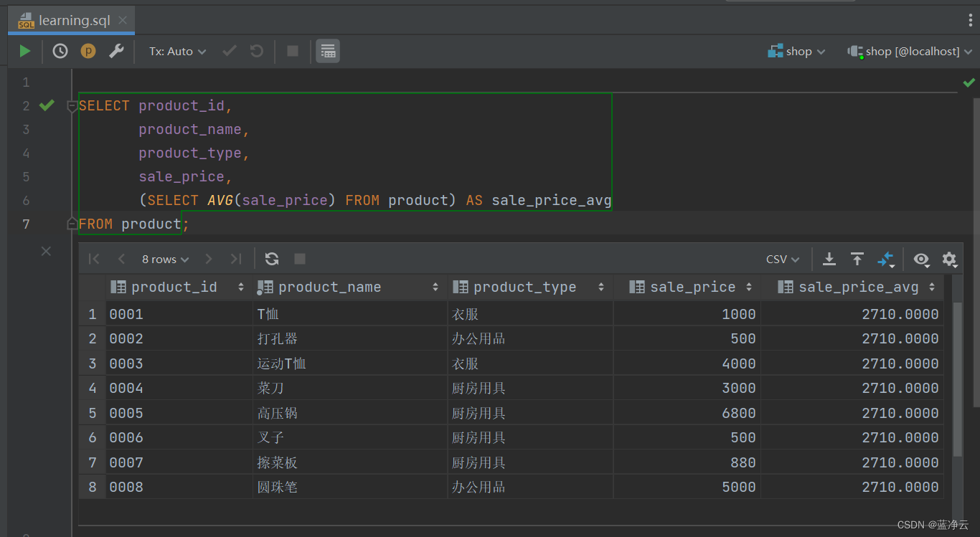
Task: Click the results vertical scrollbar
Action: point(957,379)
